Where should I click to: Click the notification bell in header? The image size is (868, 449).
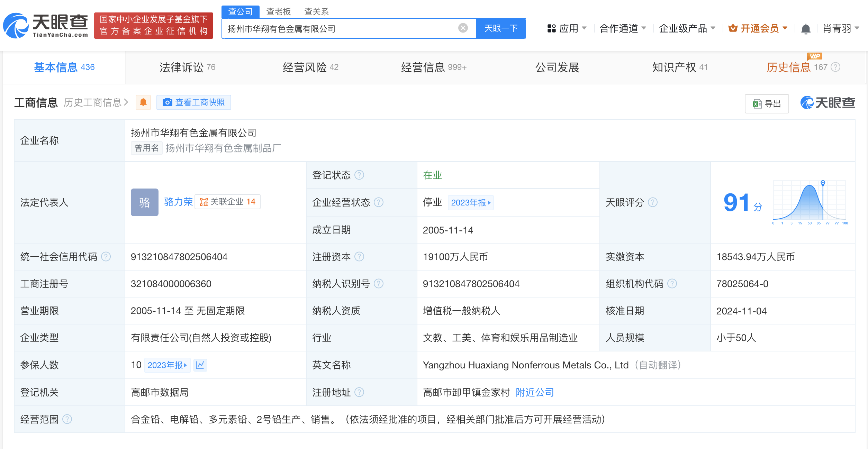(806, 29)
